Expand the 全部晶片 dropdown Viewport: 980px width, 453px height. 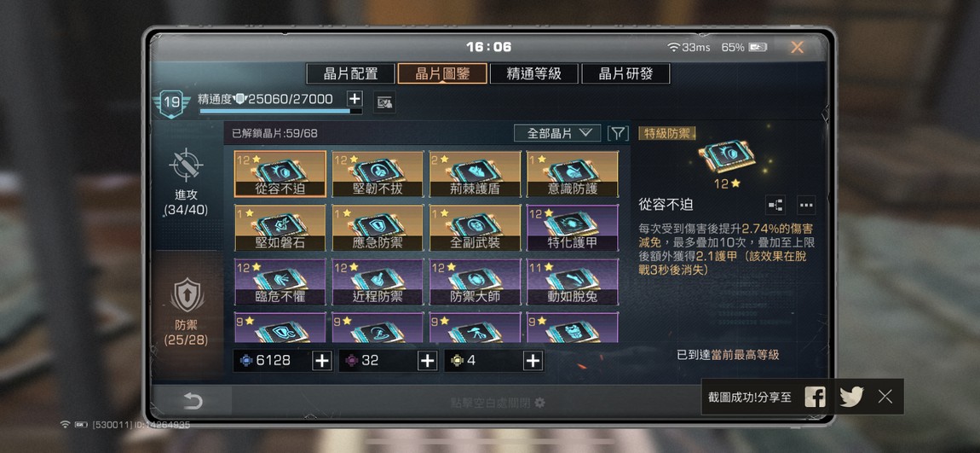click(557, 133)
